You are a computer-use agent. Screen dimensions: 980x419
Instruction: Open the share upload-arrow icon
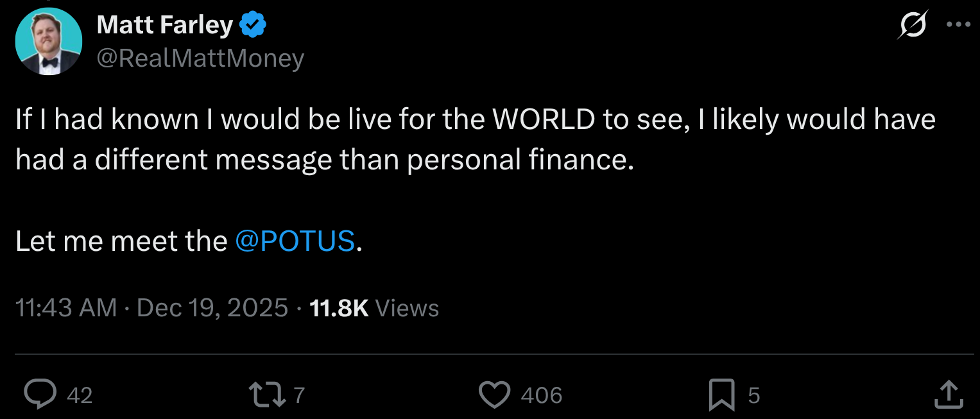pyautogui.click(x=948, y=395)
